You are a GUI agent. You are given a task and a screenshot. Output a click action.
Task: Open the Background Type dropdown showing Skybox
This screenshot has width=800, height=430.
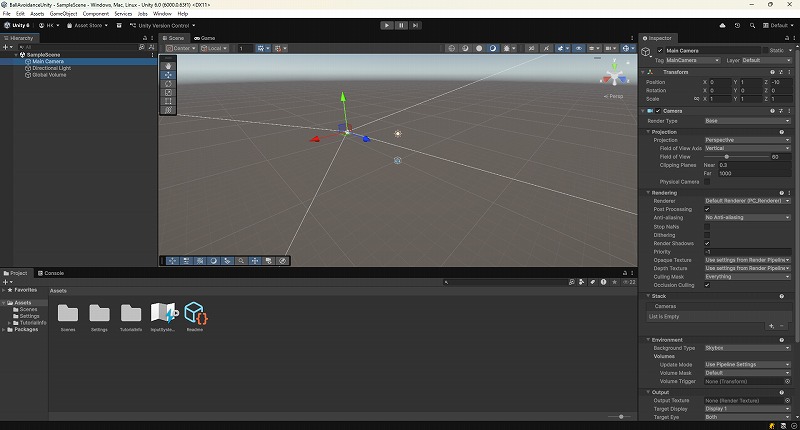click(x=747, y=348)
